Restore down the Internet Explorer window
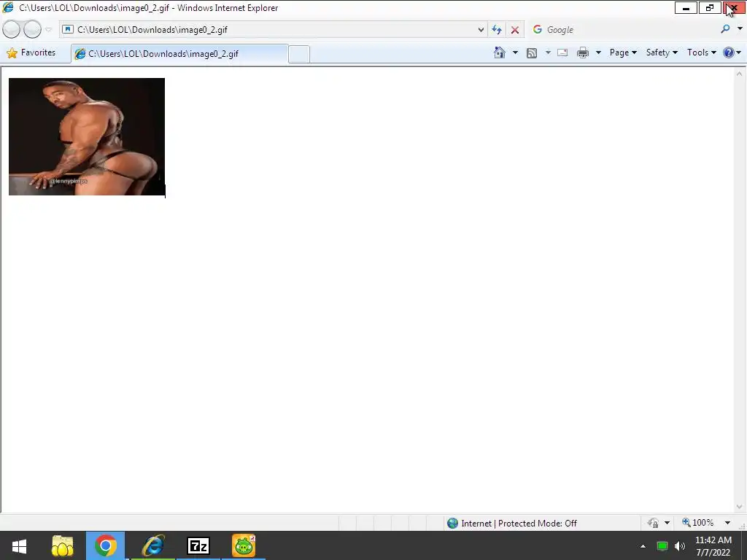 pyautogui.click(x=710, y=8)
